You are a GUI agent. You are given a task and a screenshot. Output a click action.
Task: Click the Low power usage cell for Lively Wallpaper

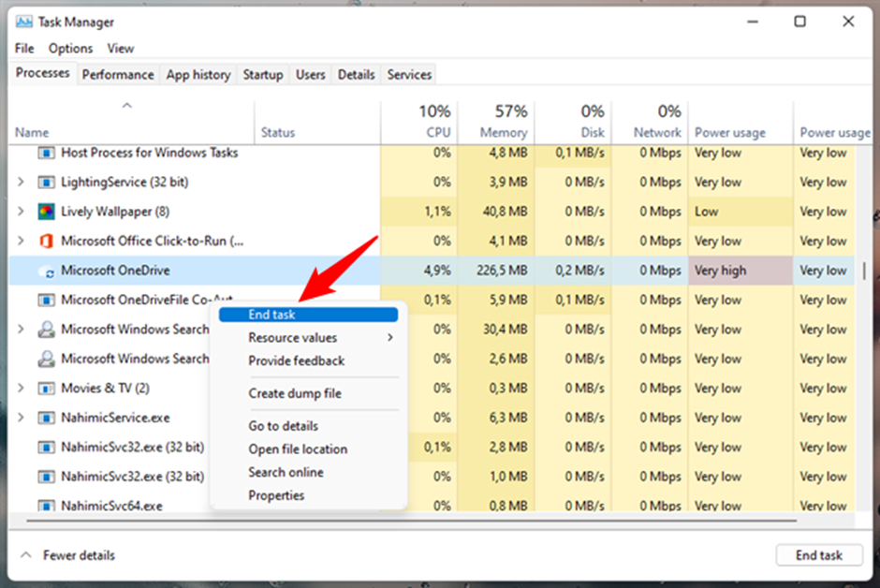(x=741, y=212)
